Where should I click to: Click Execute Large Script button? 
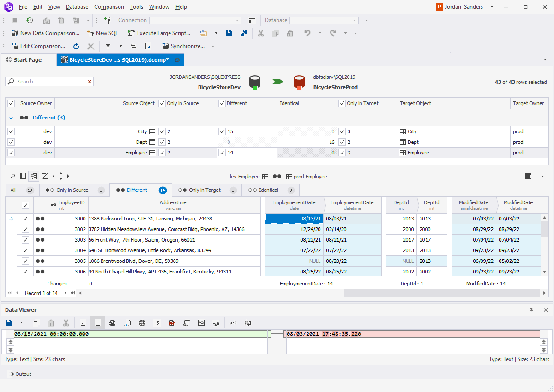(159, 33)
